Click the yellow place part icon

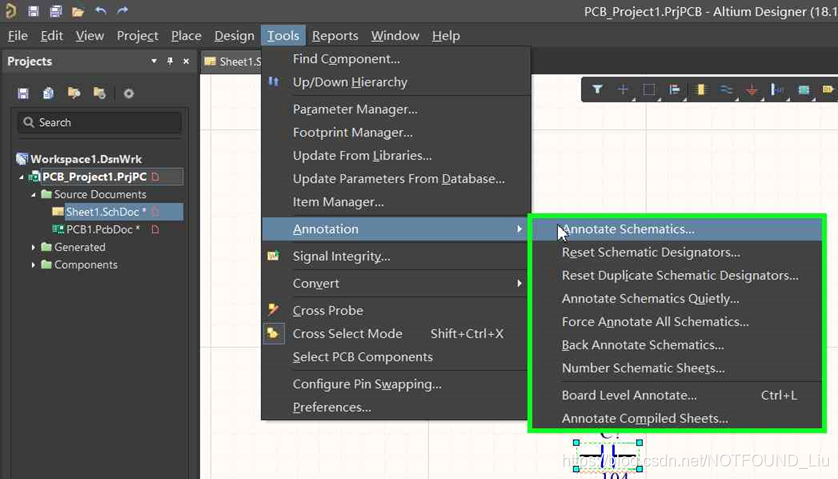pyautogui.click(x=700, y=89)
